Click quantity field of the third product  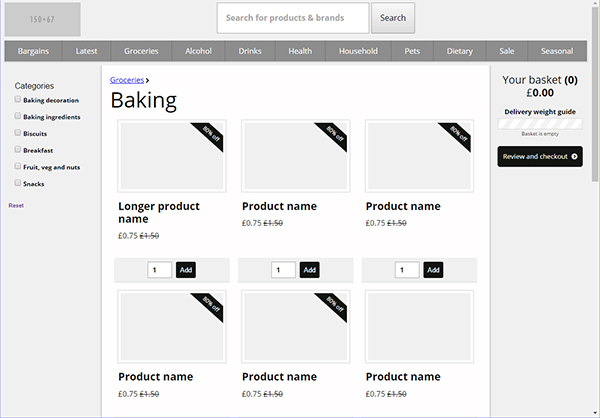point(407,270)
